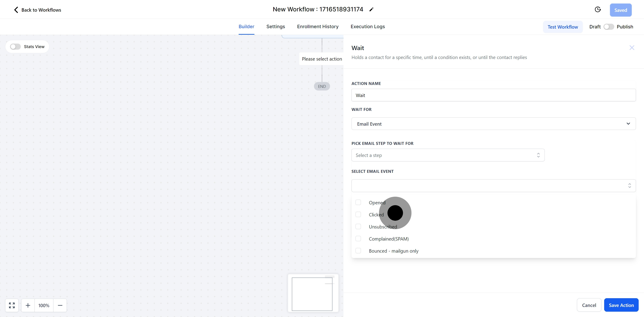Image resolution: width=644 pixels, height=317 pixels.
Task: Open the Select a step dropdown
Action: pyautogui.click(x=448, y=155)
